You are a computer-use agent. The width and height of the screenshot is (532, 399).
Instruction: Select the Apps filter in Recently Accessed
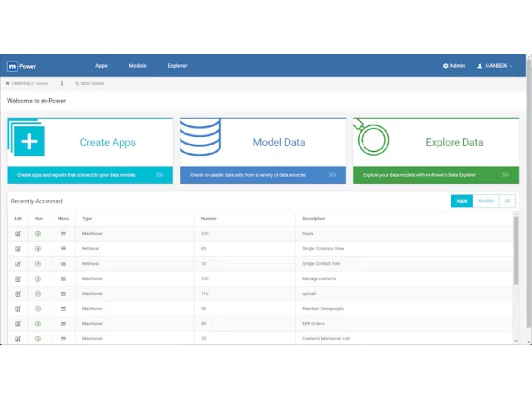coord(462,201)
